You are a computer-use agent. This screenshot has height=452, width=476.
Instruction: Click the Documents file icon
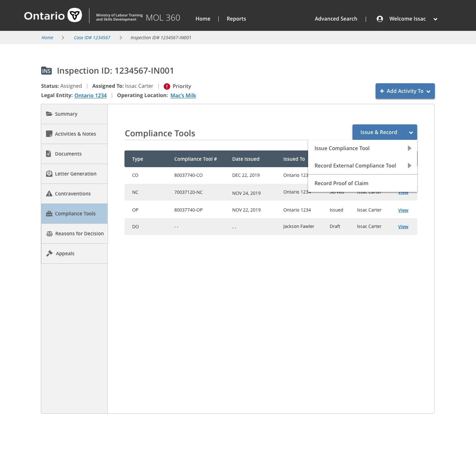(49, 154)
